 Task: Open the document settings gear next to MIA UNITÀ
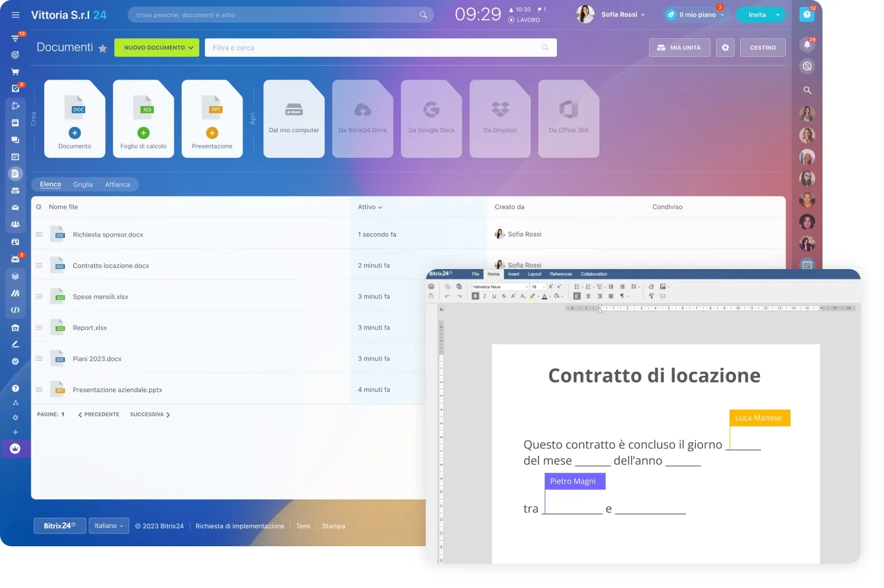pyautogui.click(x=725, y=48)
